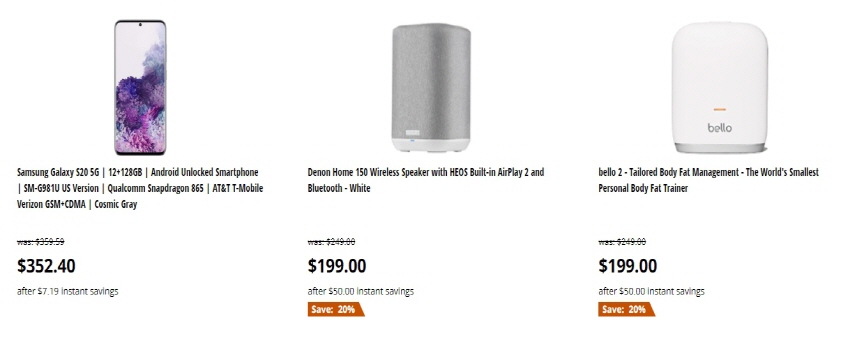Open bello 2 Tailored Body Fat Management link
Image resolution: width=850 pixels, height=364 pixels.
(x=709, y=180)
